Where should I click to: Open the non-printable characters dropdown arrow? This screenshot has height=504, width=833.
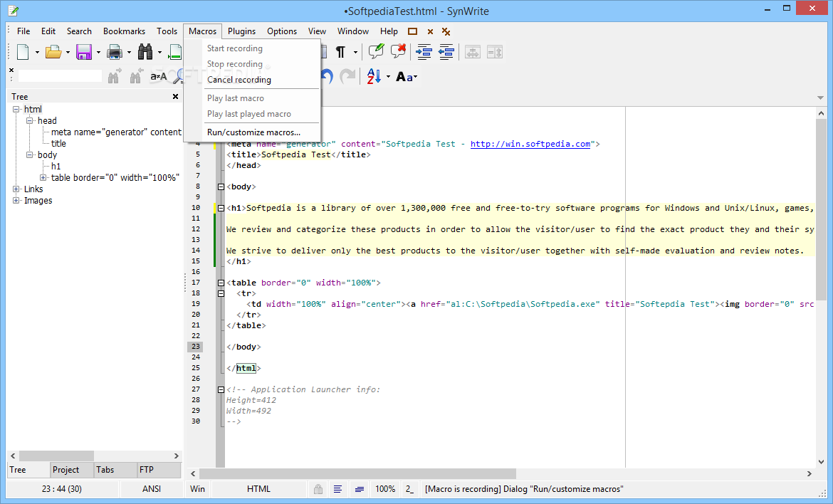(355, 53)
